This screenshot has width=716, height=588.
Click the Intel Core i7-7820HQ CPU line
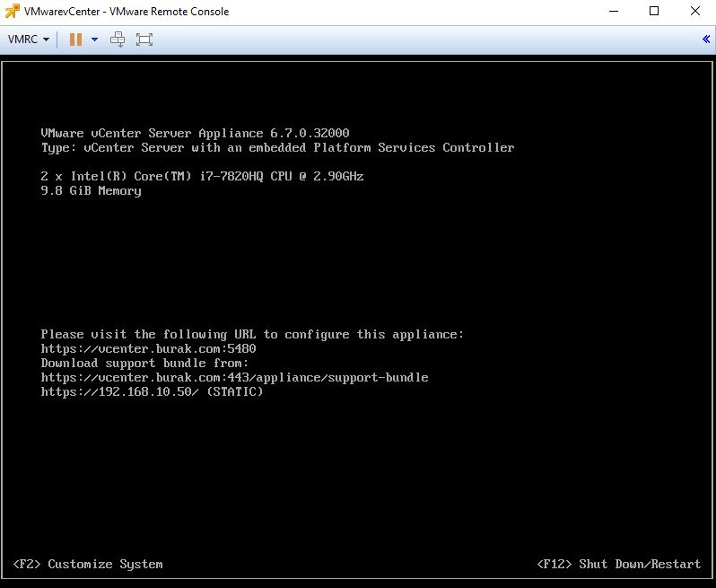202,176
